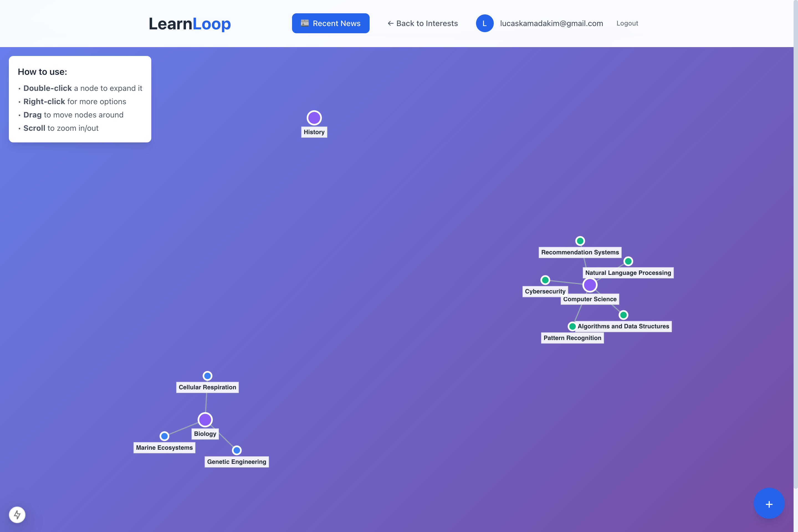Click the purple Computer Science node circle
This screenshot has height=532, width=798.
pyautogui.click(x=590, y=285)
